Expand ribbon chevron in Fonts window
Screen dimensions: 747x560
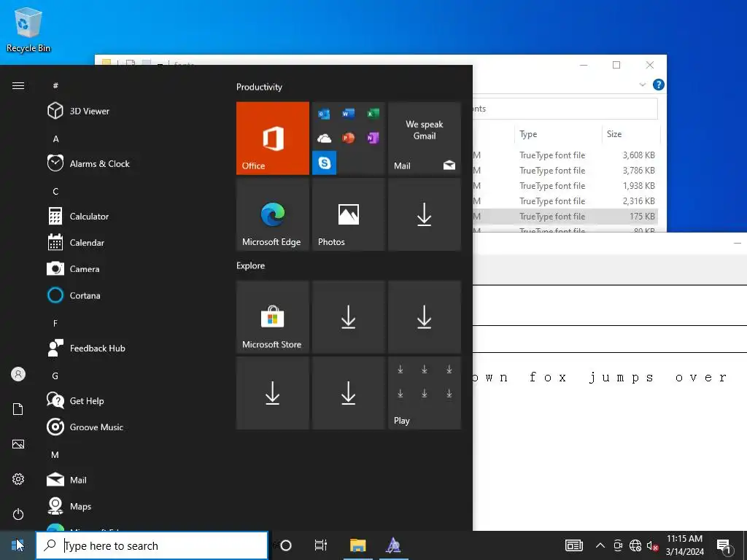pos(642,85)
